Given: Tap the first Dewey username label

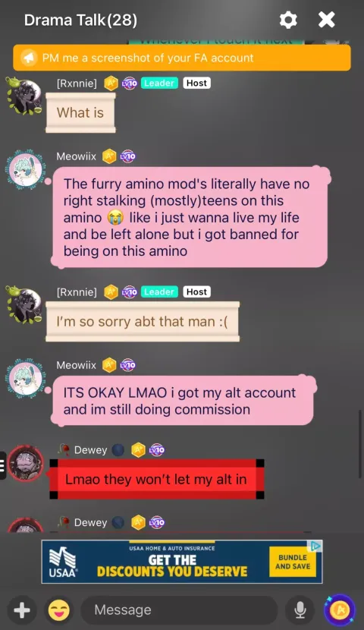Looking at the screenshot, I should pyautogui.click(x=91, y=450).
